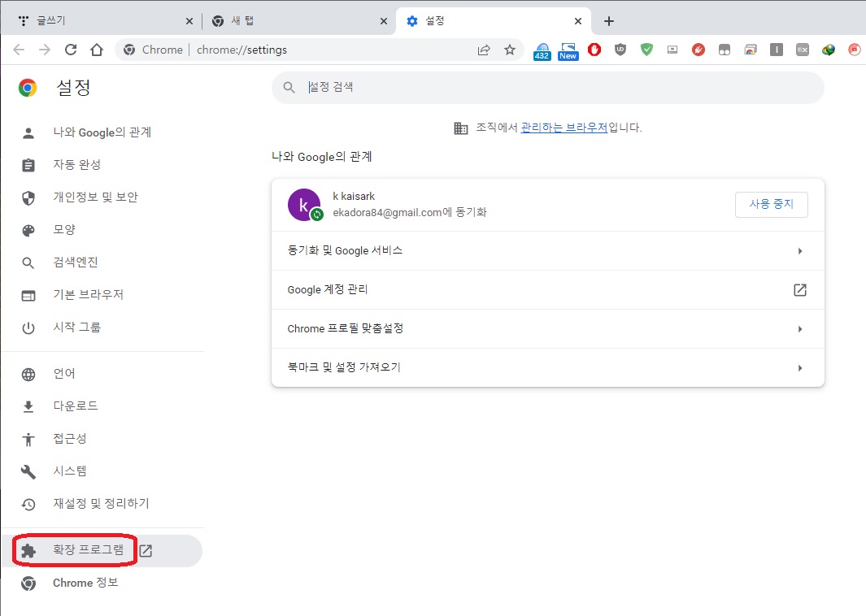Open the red plug extension icon
866x616 pixels.
pos(698,50)
